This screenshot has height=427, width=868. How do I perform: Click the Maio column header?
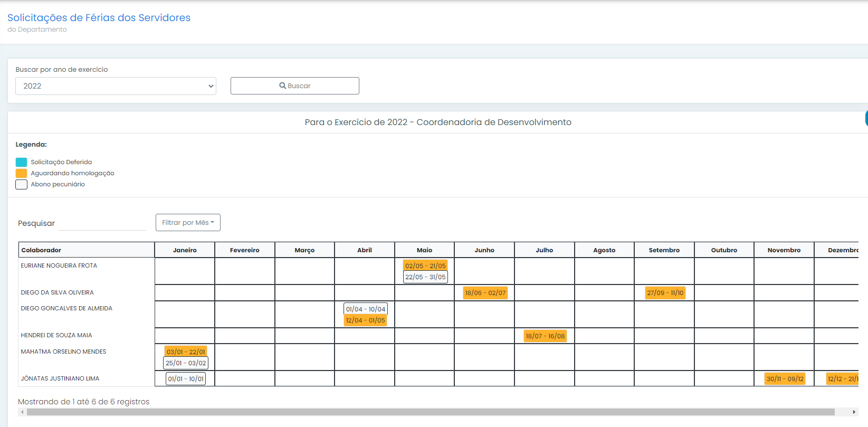[424, 250]
